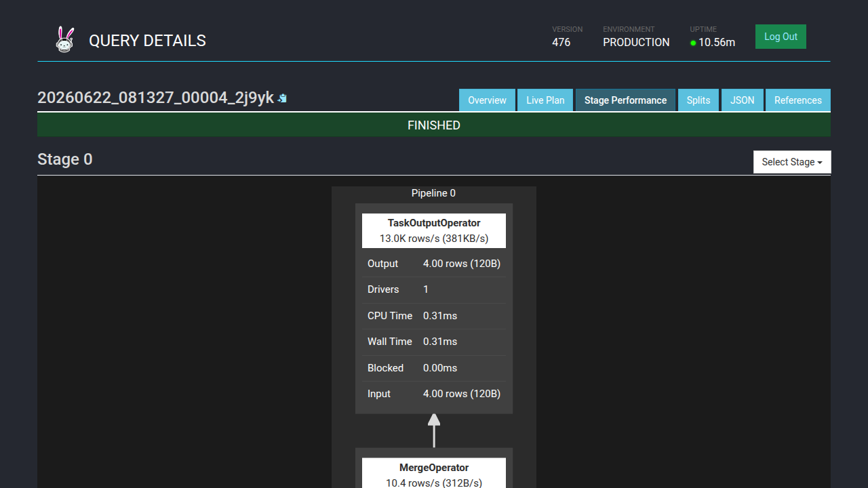Click the TaskOutputOperator header box
This screenshot has width=868, height=488.
(x=434, y=230)
